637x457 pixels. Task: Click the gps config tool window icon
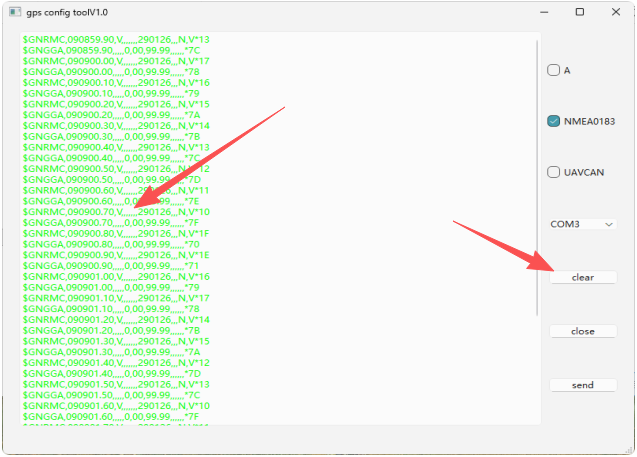[x=12, y=12]
